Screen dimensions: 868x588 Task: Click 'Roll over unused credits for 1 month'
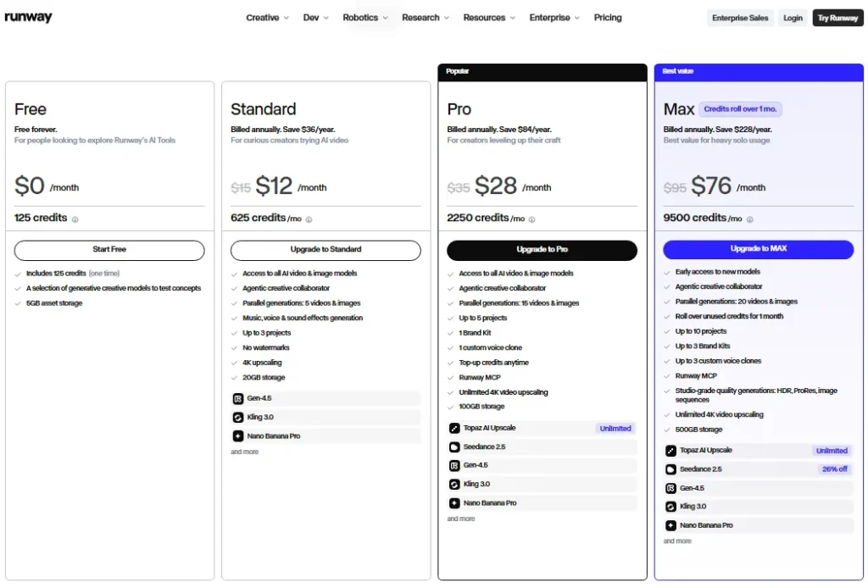729,316
